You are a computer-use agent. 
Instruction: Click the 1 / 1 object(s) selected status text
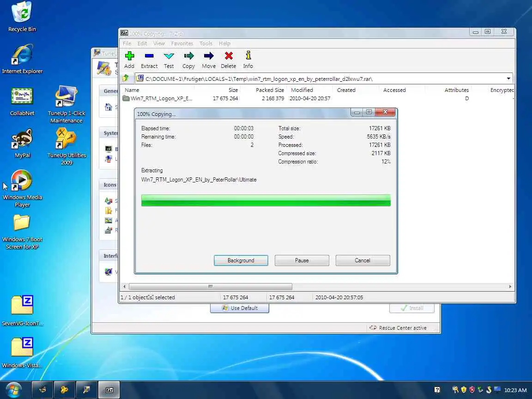coord(148,297)
